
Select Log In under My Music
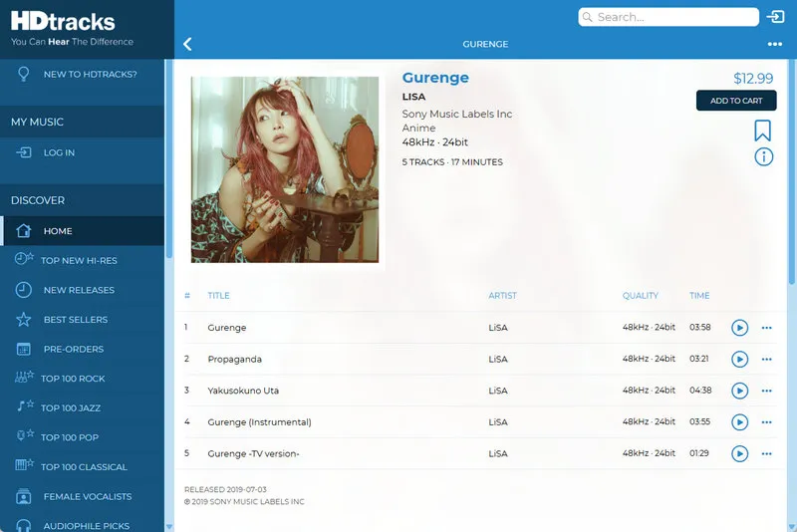pyautogui.click(x=83, y=152)
